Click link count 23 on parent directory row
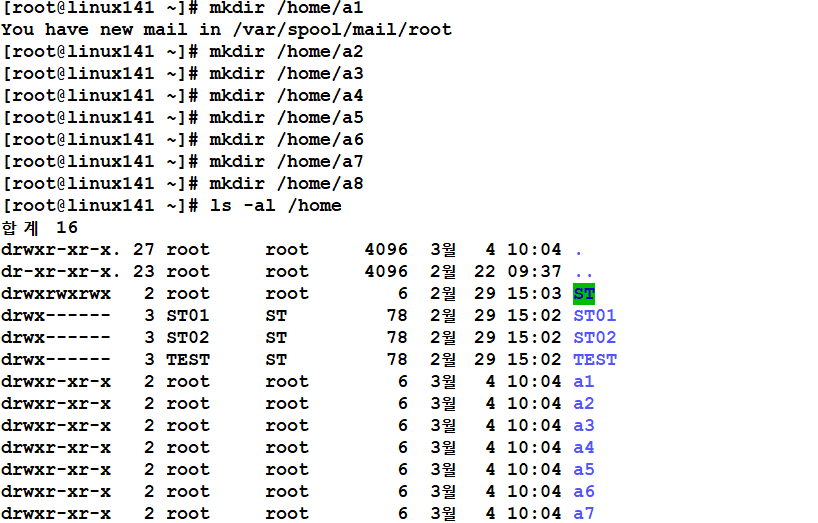818x523 pixels. pyautogui.click(x=143, y=272)
